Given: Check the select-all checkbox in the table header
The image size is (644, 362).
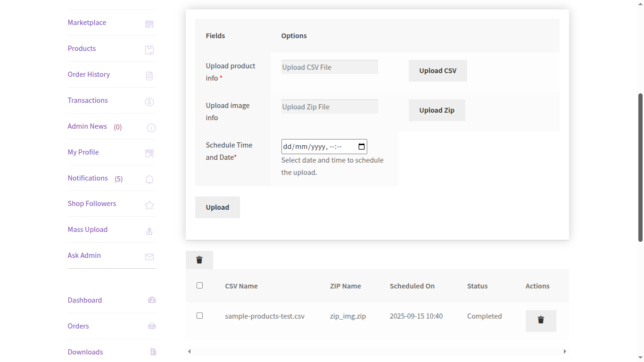Looking at the screenshot, I should click(199, 285).
